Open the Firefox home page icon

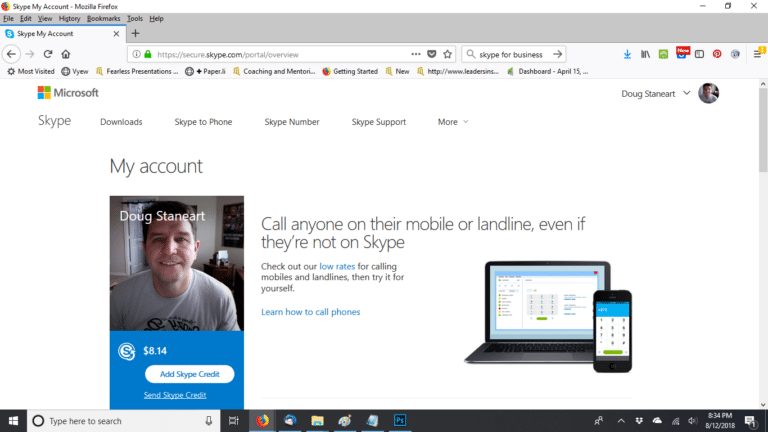[x=66, y=54]
